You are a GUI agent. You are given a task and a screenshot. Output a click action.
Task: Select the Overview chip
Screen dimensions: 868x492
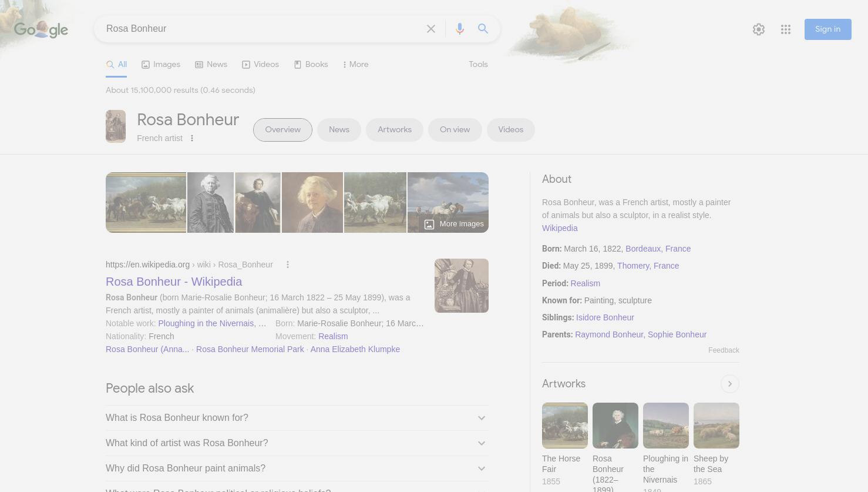coord(282,130)
